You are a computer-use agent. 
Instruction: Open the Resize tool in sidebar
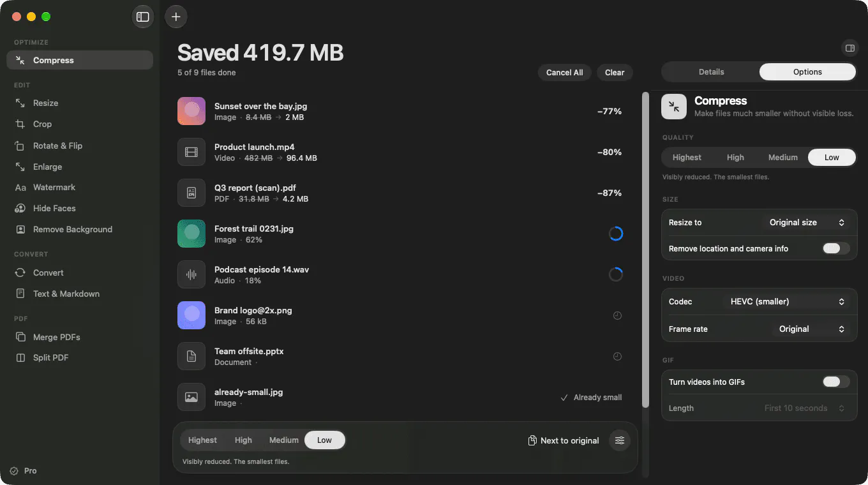[x=80, y=103]
